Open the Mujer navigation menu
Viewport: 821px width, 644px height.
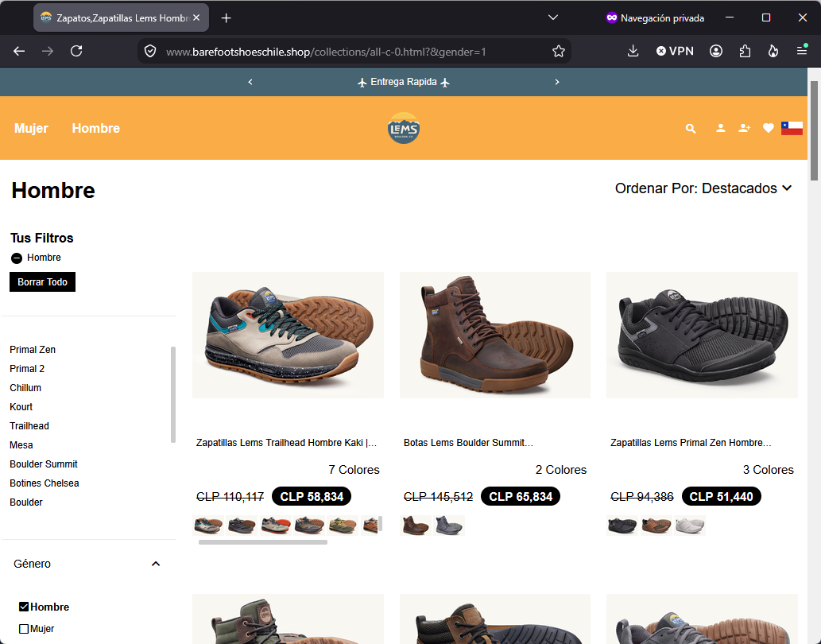pyautogui.click(x=32, y=128)
